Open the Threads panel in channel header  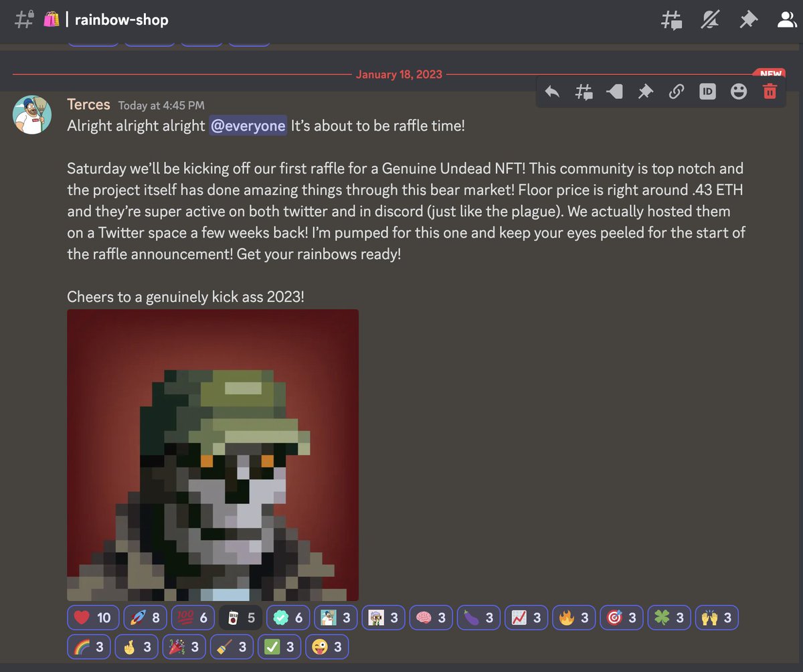click(671, 21)
